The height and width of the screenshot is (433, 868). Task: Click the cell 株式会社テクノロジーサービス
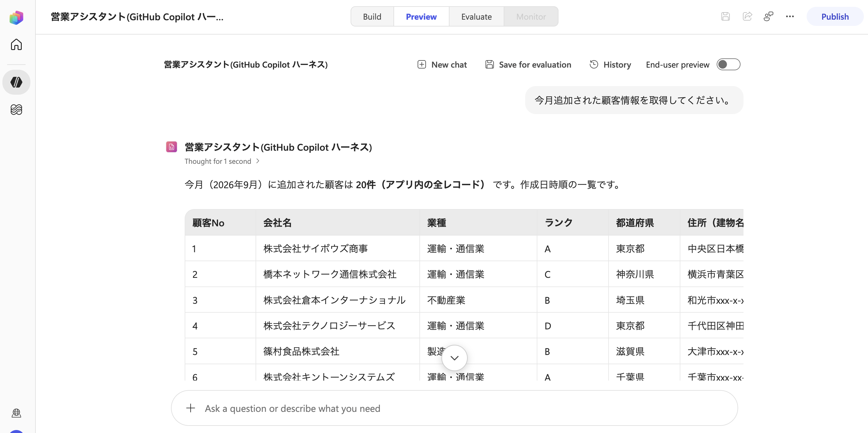coord(337,325)
